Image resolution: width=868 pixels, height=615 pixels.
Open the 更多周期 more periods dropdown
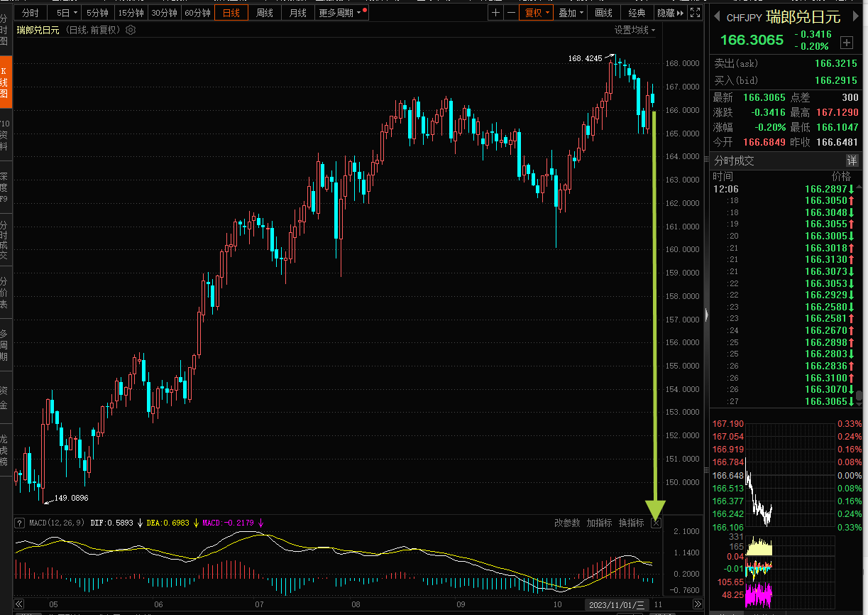coord(342,13)
